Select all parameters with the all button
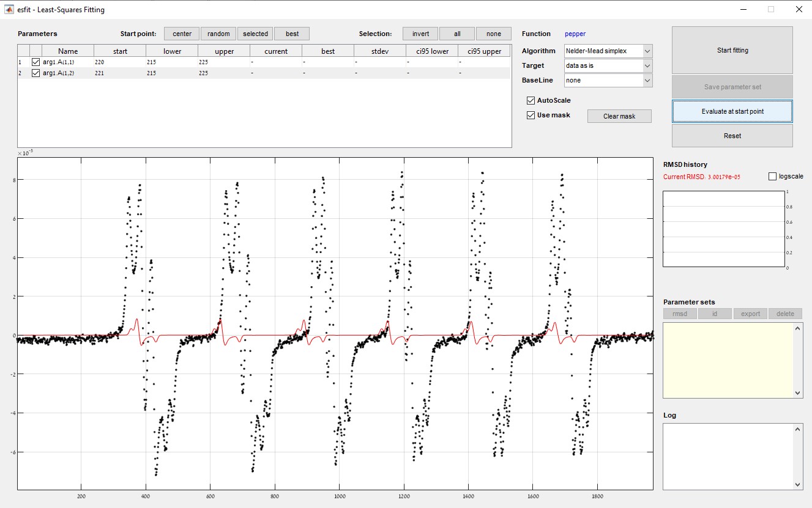Viewport: 812px width, 508px height. (457, 34)
